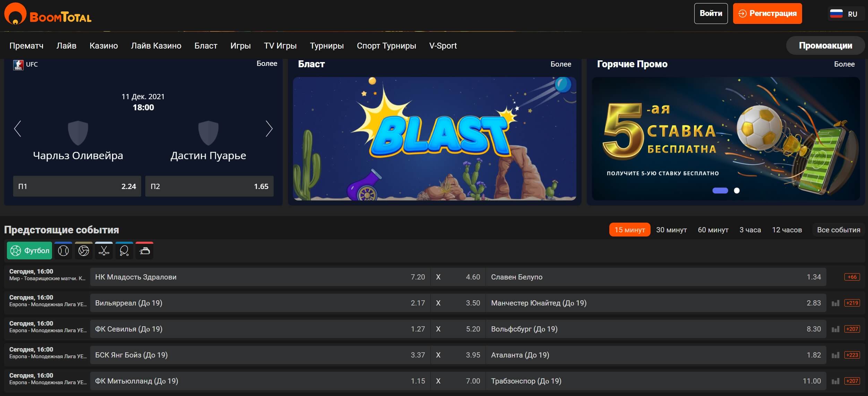Show previous featured UFC event arrow

[18, 129]
